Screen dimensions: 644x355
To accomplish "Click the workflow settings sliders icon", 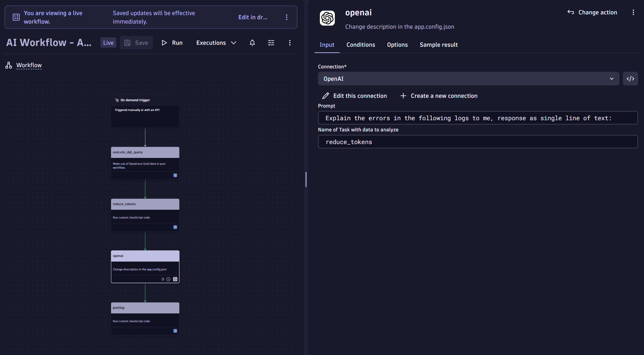I will (x=271, y=43).
